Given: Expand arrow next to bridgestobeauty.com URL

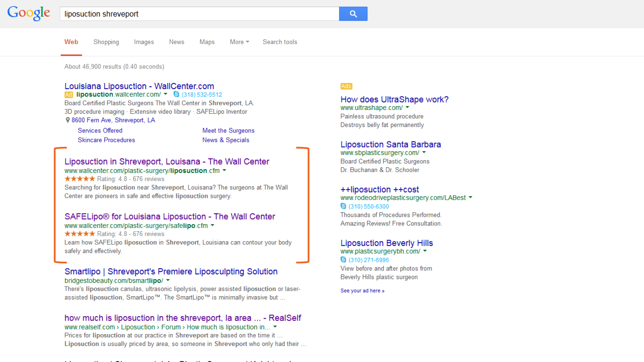Looking at the screenshot, I should (x=168, y=280).
